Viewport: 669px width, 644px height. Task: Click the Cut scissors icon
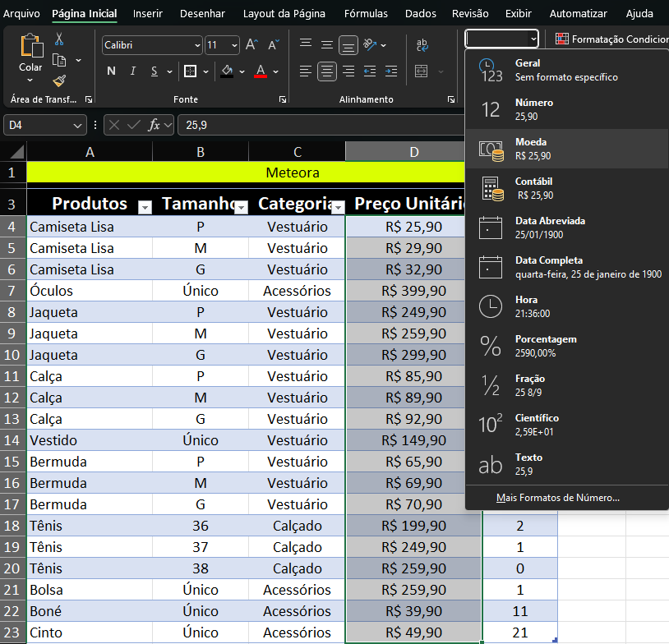(59, 39)
